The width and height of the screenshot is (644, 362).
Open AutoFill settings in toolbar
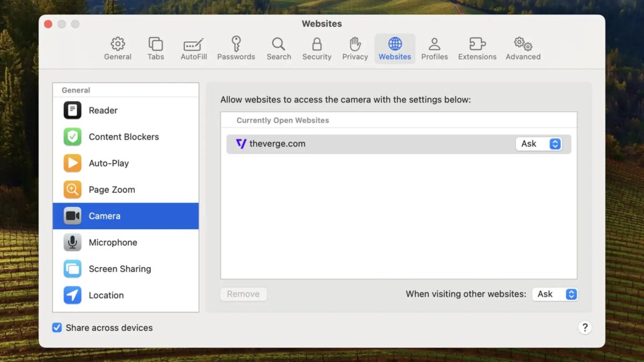(x=194, y=49)
